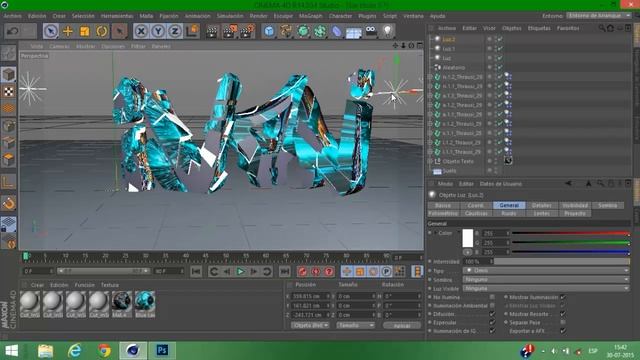This screenshot has height=360, width=640.
Task: Open the Objetos menu in Object Manager
Action: pos(511,28)
